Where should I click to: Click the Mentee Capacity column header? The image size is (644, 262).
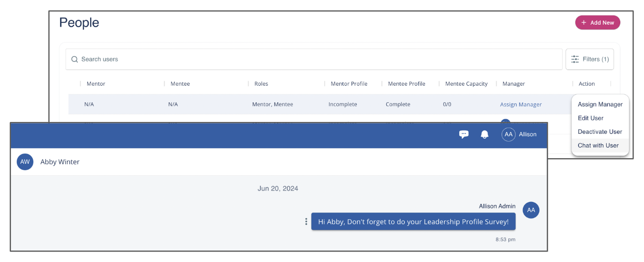tap(466, 84)
